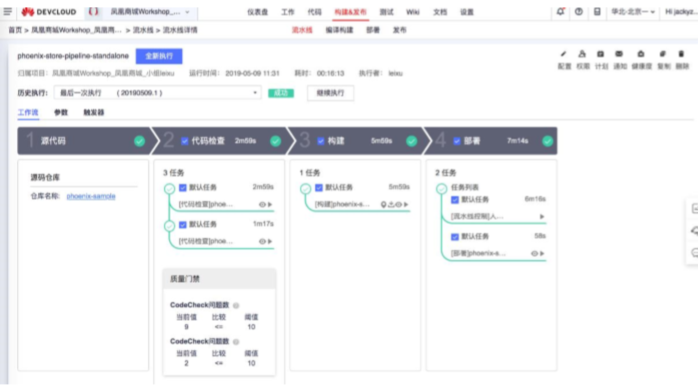Open 权限 permissions icon
The height and width of the screenshot is (387, 698).
pos(582,54)
